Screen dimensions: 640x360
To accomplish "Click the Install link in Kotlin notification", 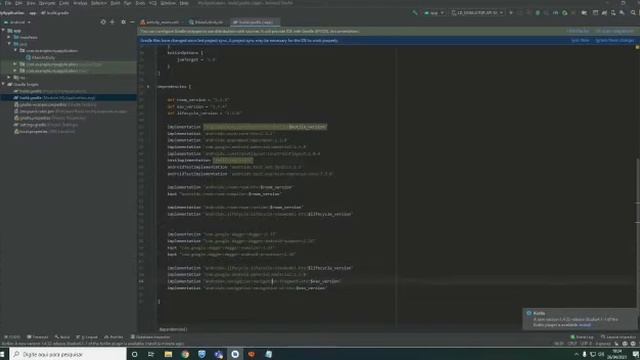I will click(584, 325).
